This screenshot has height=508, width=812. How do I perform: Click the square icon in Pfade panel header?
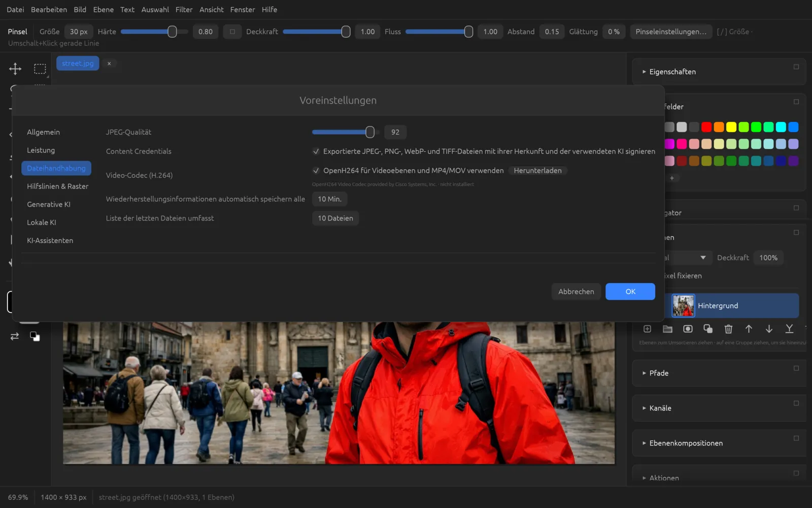[x=796, y=368]
